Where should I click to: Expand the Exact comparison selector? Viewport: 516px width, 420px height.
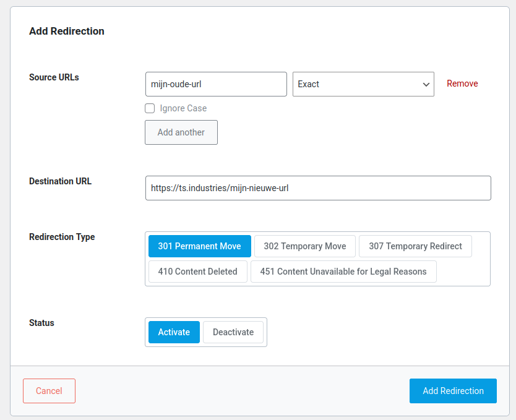363,84
